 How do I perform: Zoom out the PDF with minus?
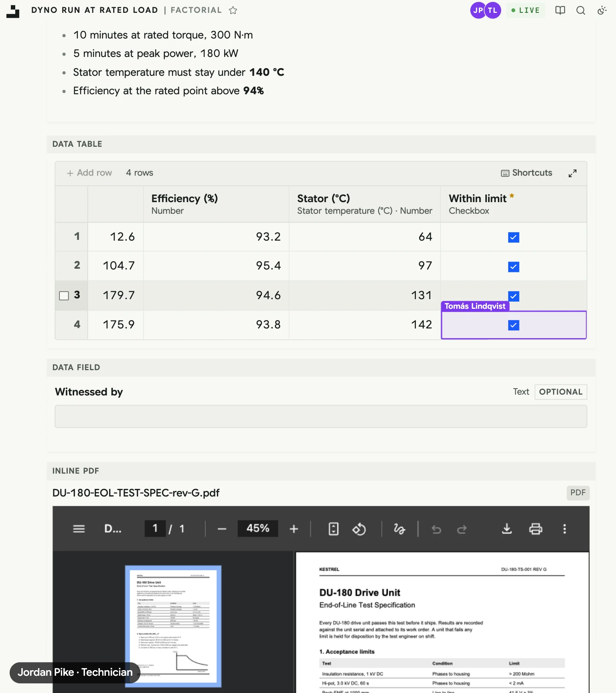[x=222, y=529]
